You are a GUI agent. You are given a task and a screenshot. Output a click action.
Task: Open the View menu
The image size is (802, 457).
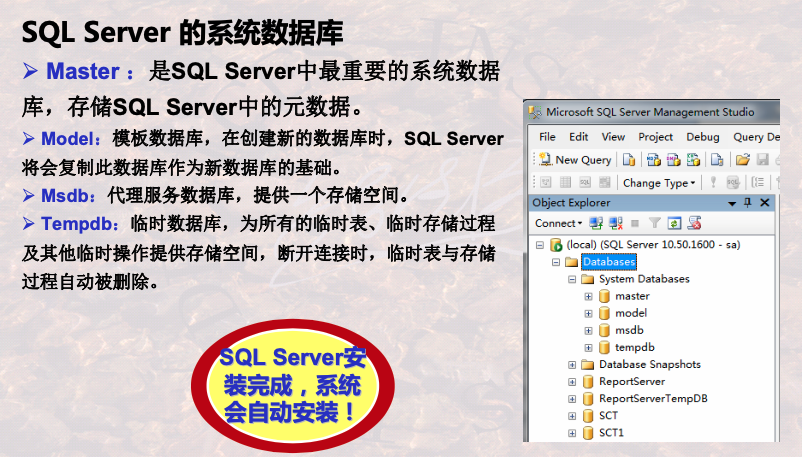point(613,137)
